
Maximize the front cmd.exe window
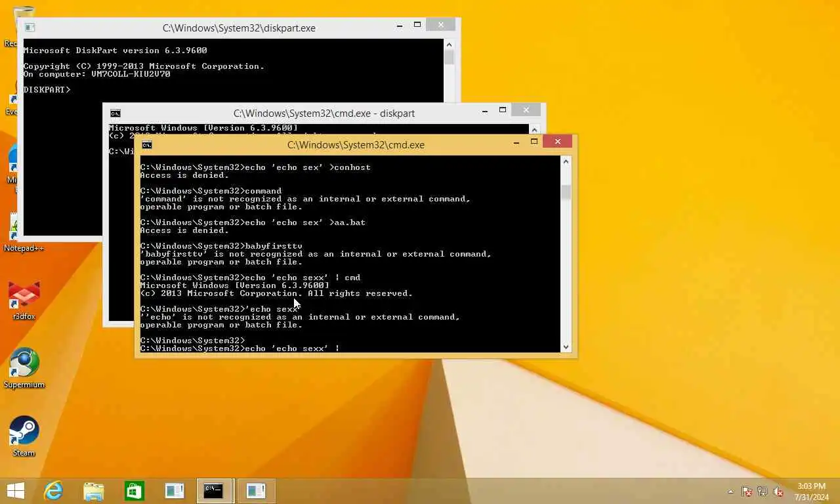pos(534,142)
